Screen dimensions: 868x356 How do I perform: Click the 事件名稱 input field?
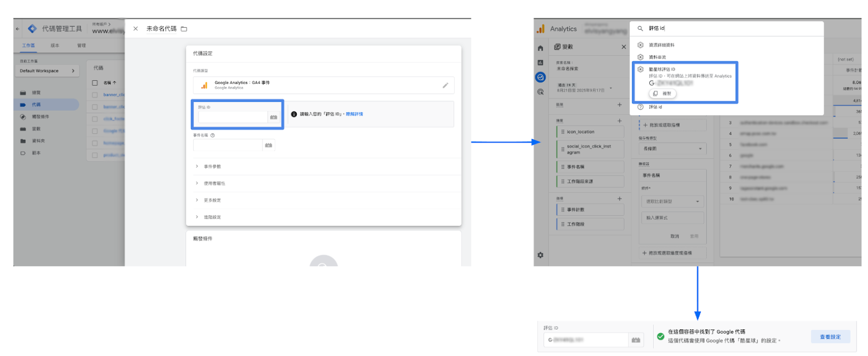pos(228,145)
